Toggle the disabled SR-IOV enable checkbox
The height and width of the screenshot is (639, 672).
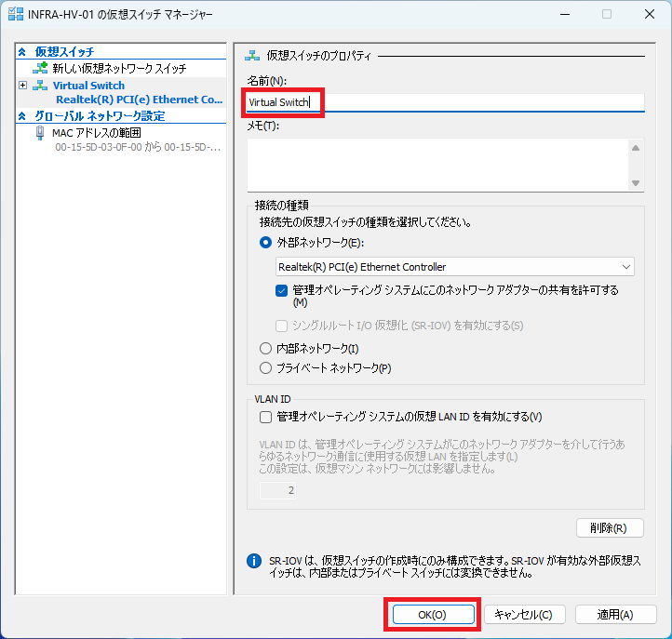(x=282, y=326)
